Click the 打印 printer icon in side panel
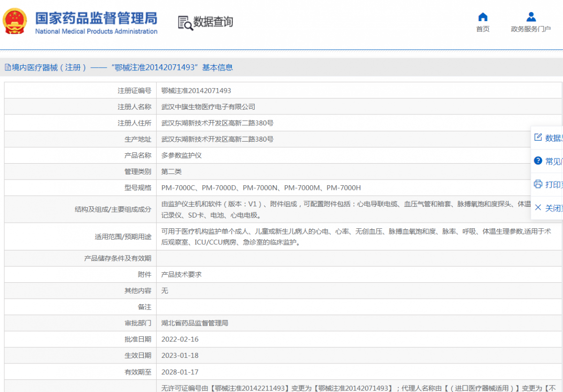This screenshot has width=563, height=392. tap(538, 184)
